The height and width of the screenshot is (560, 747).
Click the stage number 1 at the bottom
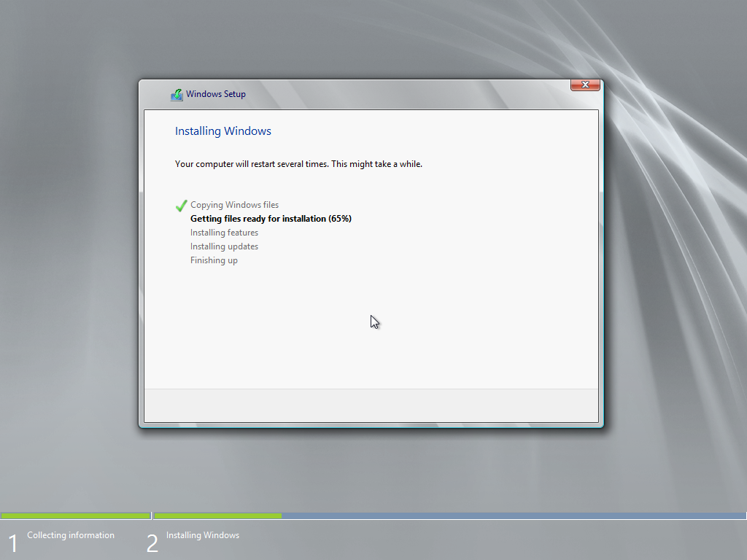coord(13,543)
